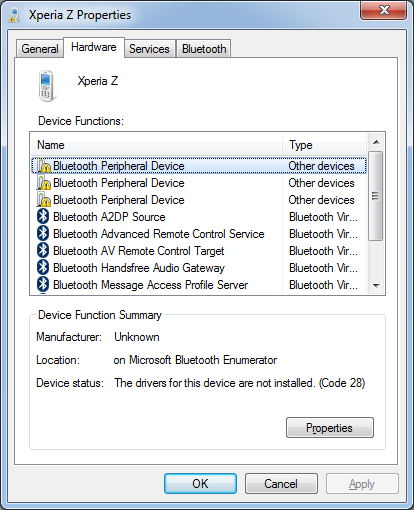
Task: Click the device status Code 28 text
Action: pos(240,383)
